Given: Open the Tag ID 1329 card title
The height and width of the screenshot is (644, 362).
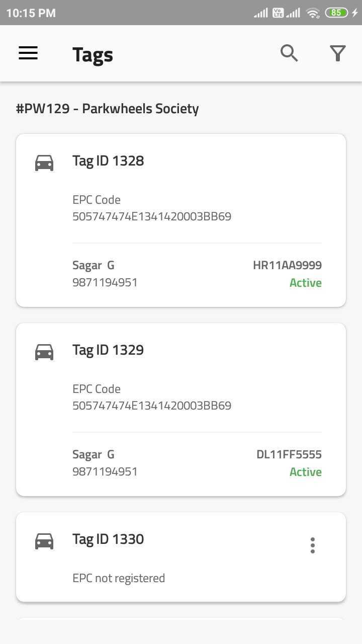Looking at the screenshot, I should coord(108,350).
